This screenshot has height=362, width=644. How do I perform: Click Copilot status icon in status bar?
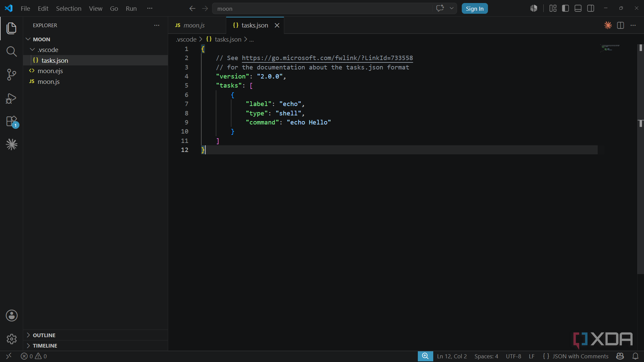(x=620, y=356)
